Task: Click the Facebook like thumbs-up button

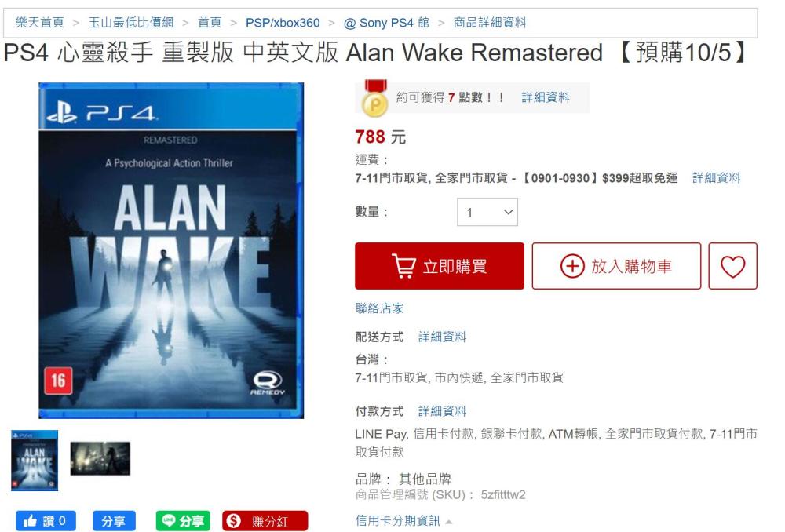Action: point(46,520)
